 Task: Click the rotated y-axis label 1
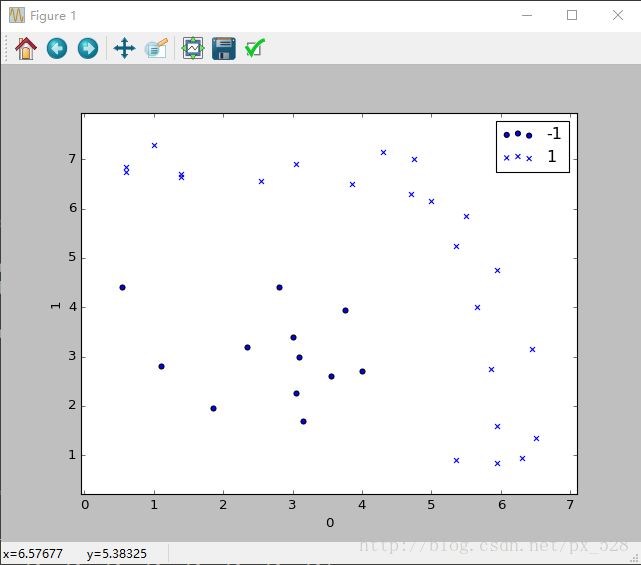pos(56,306)
